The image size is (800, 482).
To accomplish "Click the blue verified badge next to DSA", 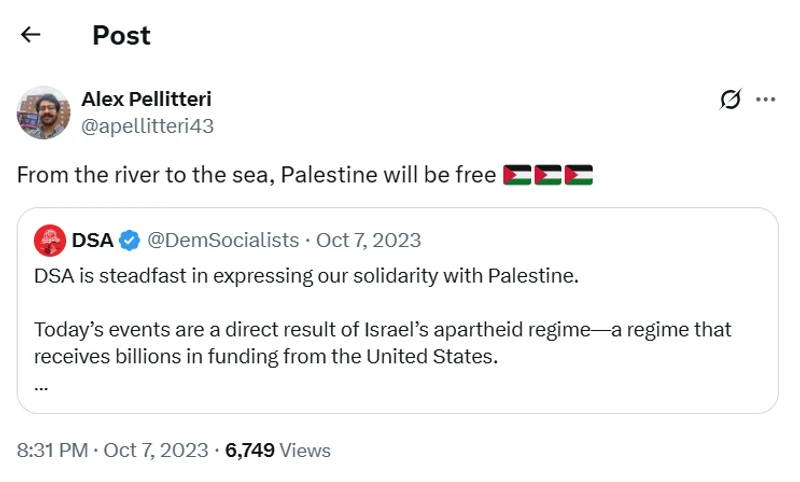I will coord(129,240).
